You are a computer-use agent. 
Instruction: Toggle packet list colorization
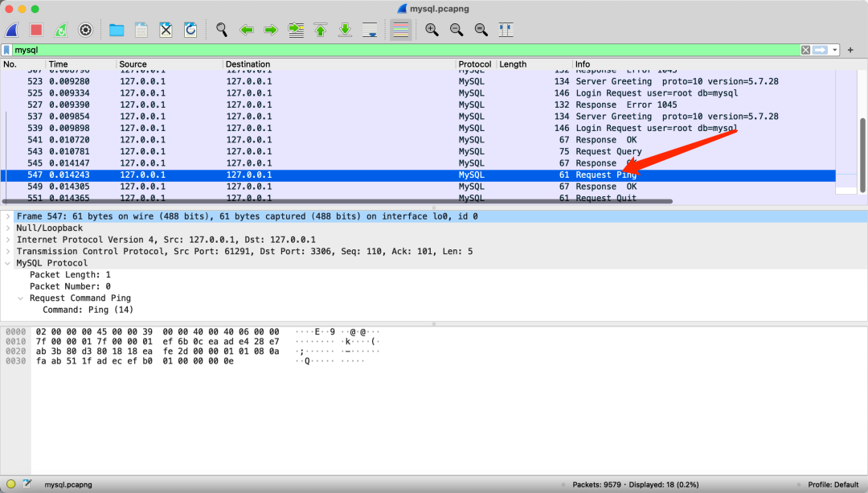(x=401, y=30)
